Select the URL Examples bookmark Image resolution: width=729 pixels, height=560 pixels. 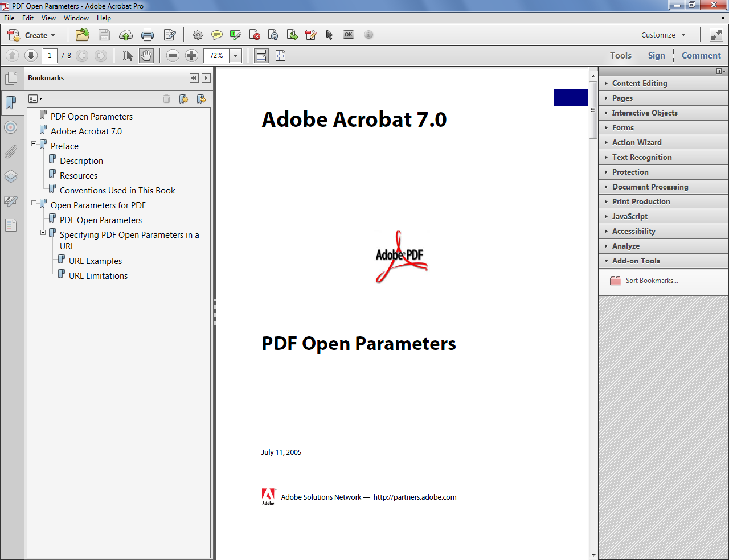[x=95, y=261]
